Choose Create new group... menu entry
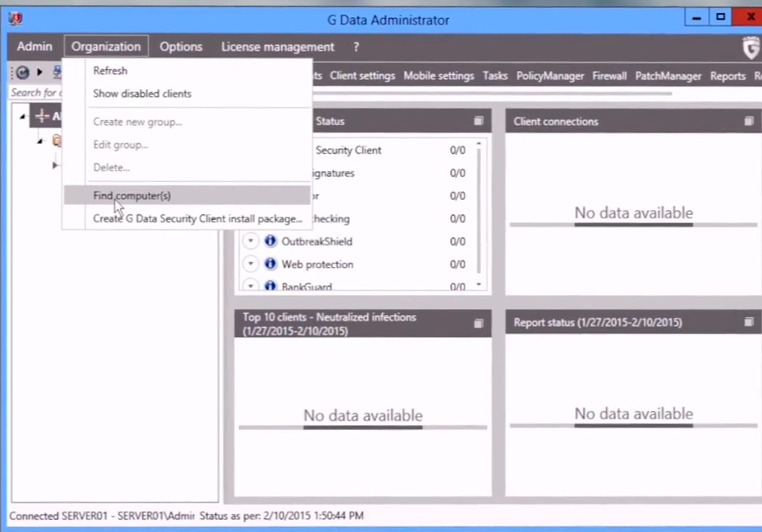This screenshot has height=532, width=762. [187, 122]
